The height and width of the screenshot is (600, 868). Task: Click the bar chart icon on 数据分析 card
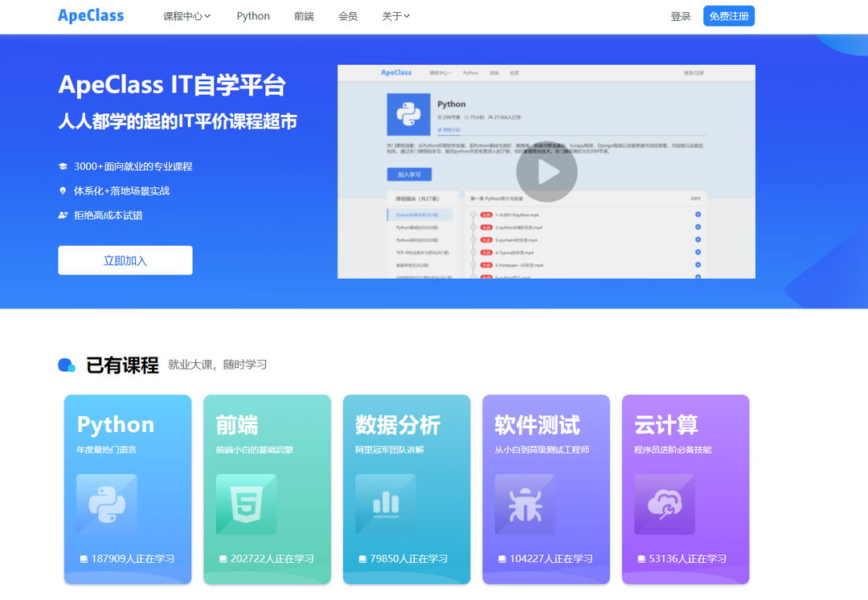386,504
